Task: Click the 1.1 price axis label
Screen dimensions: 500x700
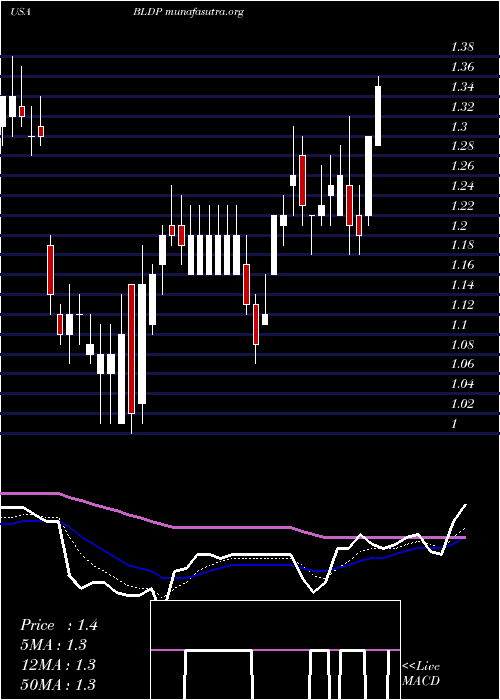Action: [459, 325]
